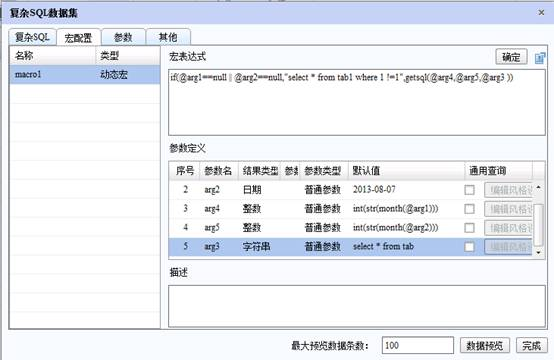Toggle 通用查询 checkbox for arg3
554x360 pixels.
(469, 247)
